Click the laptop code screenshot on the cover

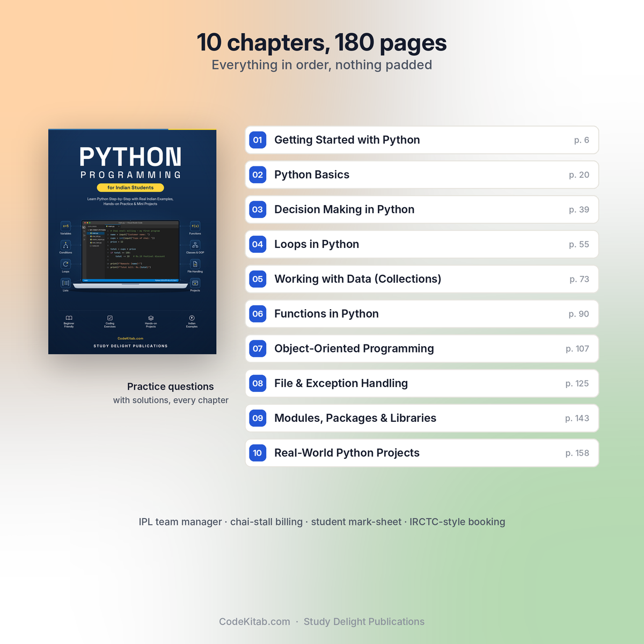130,251
